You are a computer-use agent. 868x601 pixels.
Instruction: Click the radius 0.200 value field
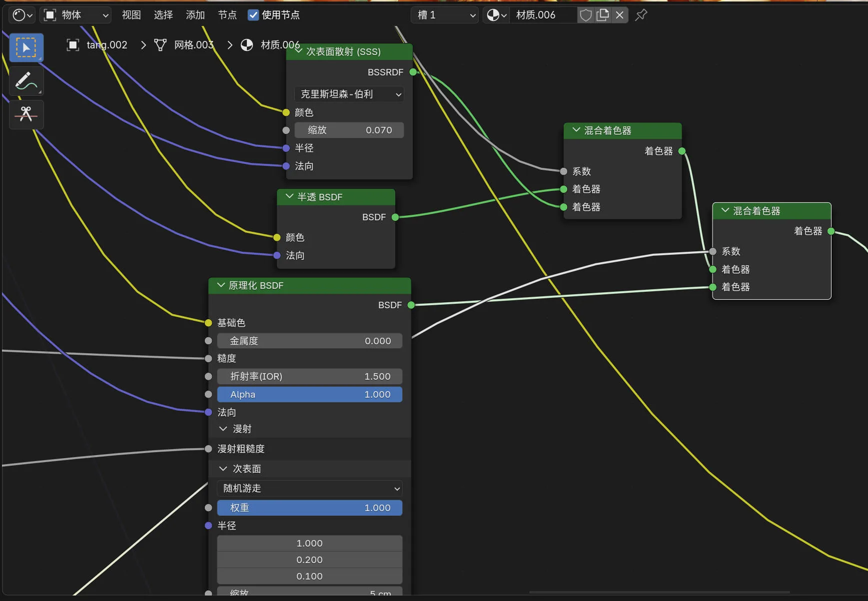(310, 560)
